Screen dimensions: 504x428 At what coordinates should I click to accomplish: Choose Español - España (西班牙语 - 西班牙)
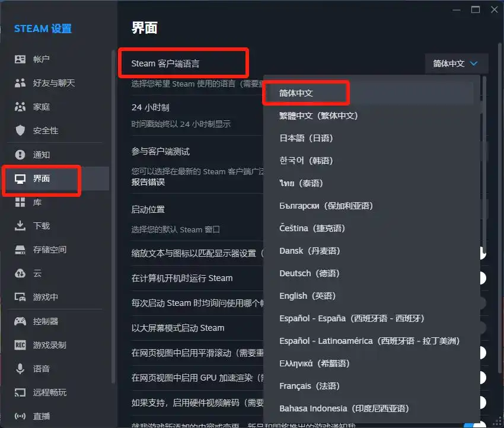(368, 318)
